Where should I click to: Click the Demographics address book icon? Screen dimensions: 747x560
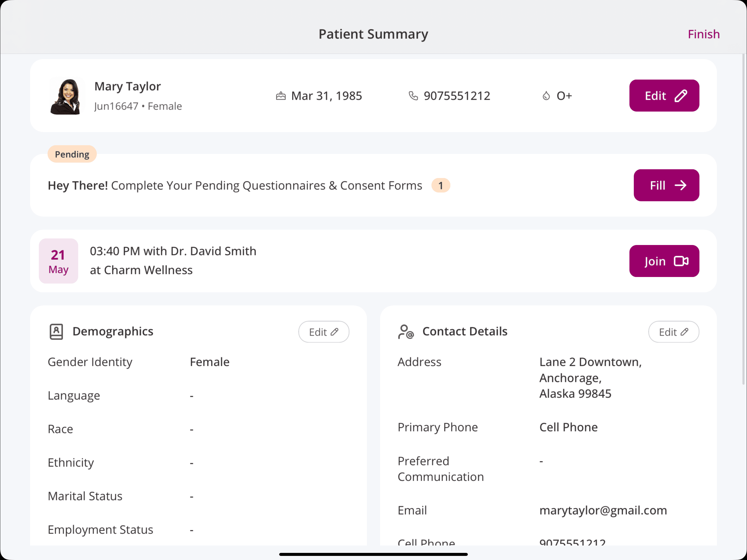pos(56,332)
